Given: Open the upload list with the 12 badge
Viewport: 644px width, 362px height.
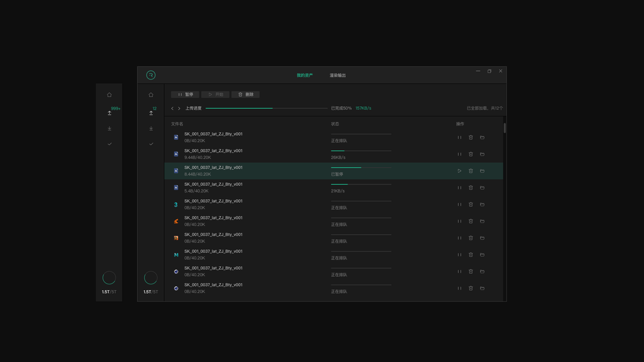Looking at the screenshot, I should 151,113.
